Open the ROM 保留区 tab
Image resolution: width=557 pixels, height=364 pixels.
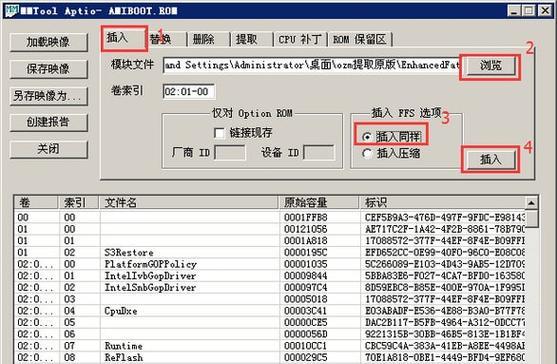point(359,39)
